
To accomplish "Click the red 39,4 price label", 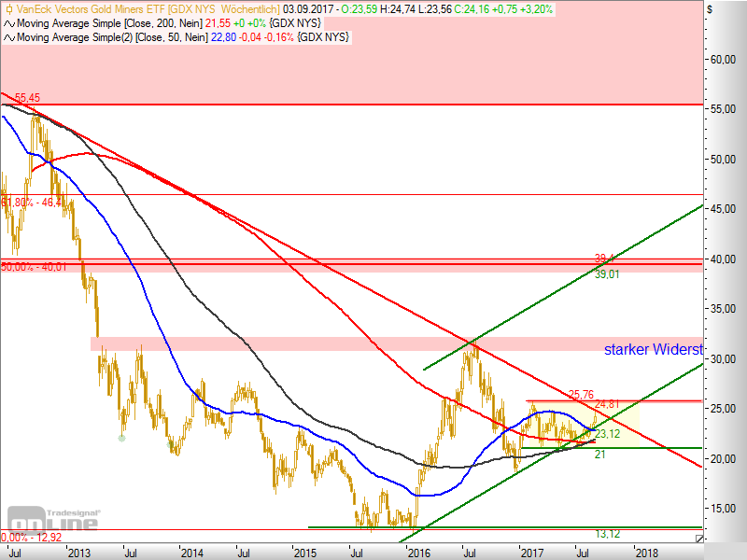I will click(604, 259).
